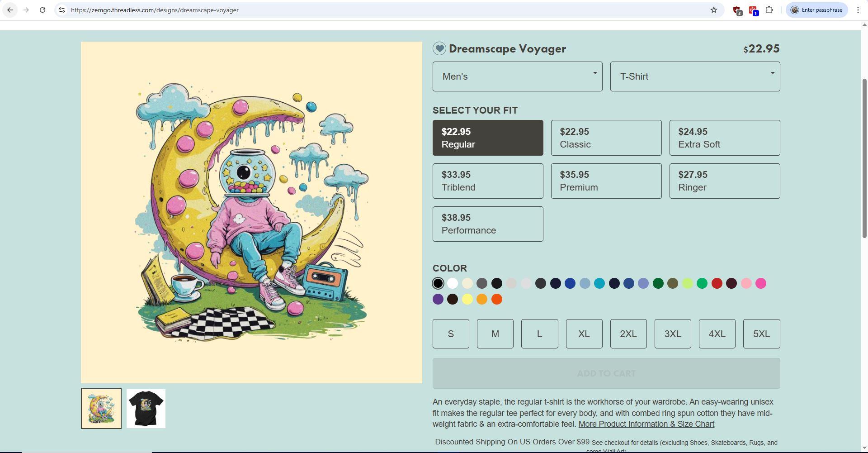Select size XL
This screenshot has height=453, width=868.
[584, 334]
